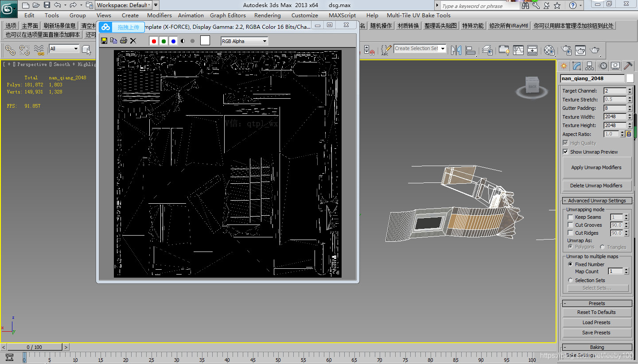Viewport: 638px width, 364px height.
Task: Switch to the Modify command panel tab
Action: tap(576, 66)
